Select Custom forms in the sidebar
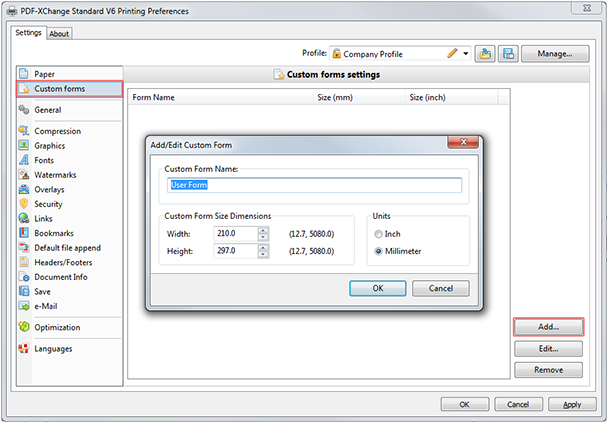The image size is (608, 423). pos(70,89)
